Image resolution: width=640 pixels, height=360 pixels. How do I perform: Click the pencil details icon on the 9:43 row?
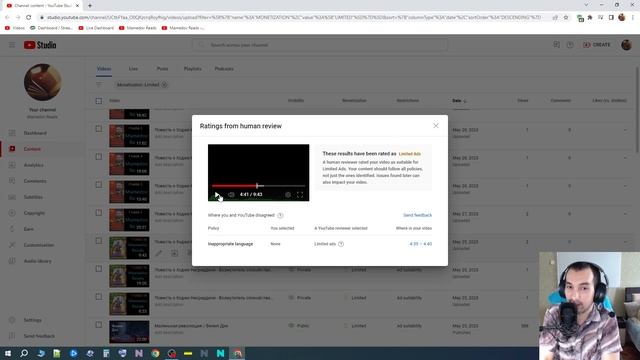point(158,253)
